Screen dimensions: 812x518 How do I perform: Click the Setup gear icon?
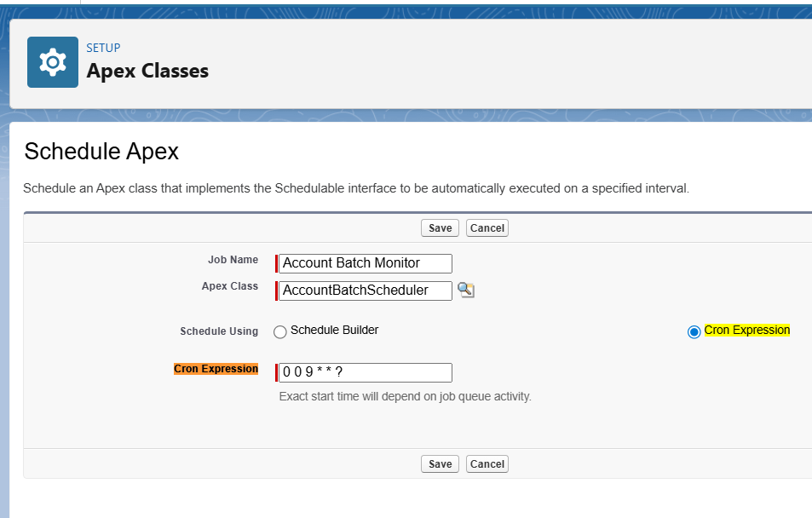pyautogui.click(x=53, y=62)
